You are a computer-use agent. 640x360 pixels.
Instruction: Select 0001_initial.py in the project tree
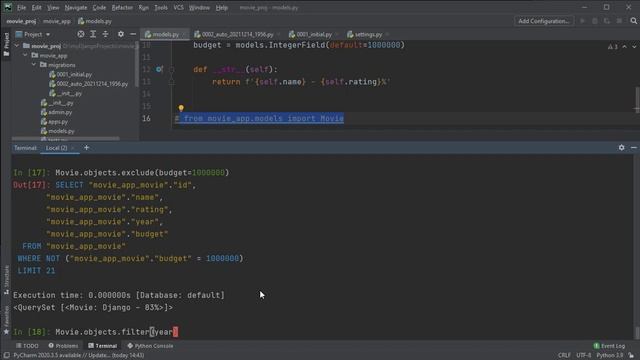70,74
